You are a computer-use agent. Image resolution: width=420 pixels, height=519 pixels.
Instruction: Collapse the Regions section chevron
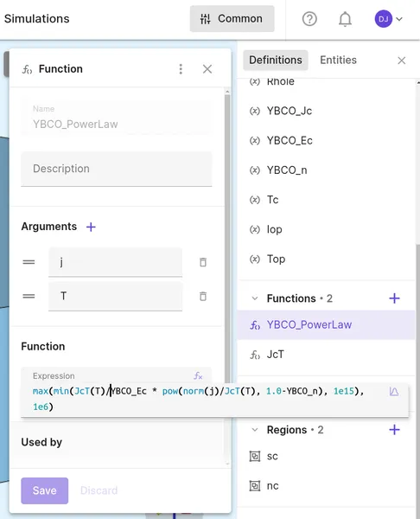255,430
